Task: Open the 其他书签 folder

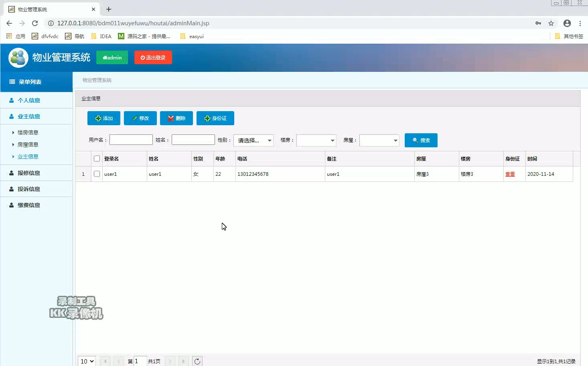Action: [x=569, y=36]
